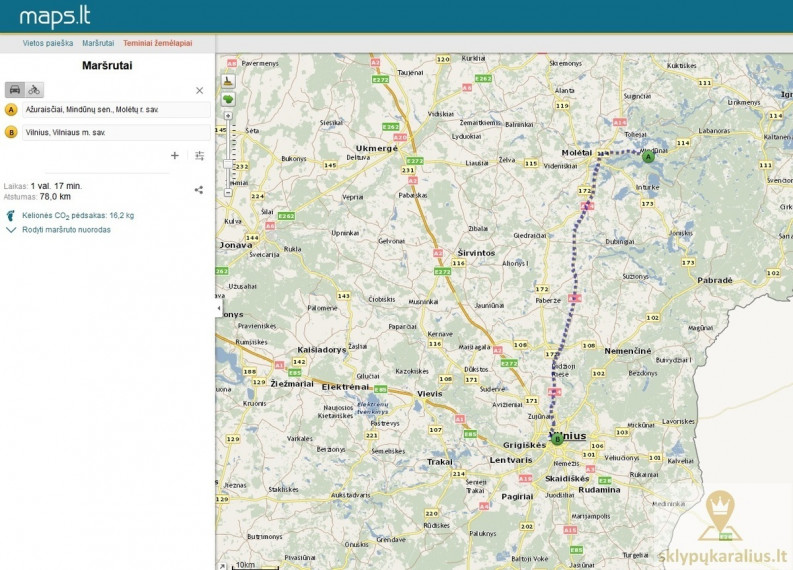Click the Širvintos town label

tap(476, 253)
